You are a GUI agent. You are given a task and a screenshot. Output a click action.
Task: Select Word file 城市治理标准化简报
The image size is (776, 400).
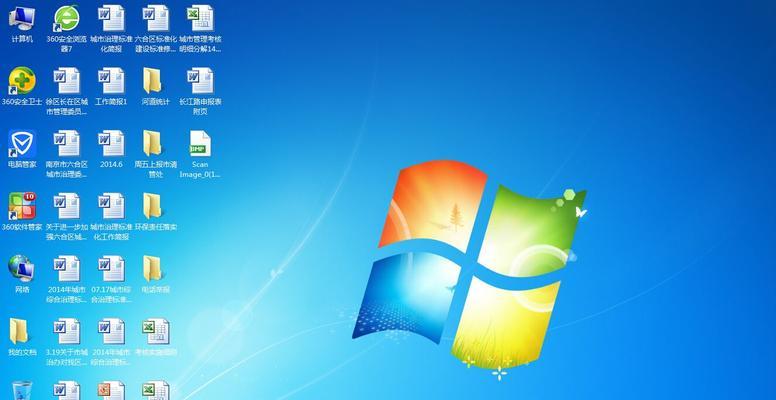click(111, 28)
